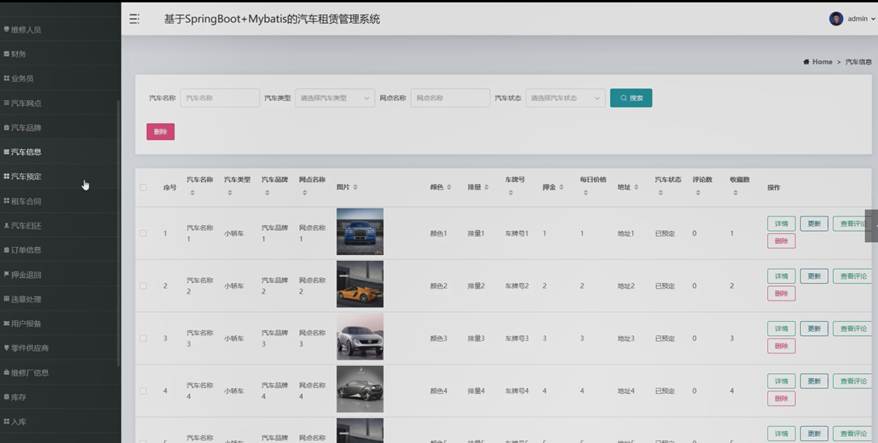Sort by the 押金 column arrows
Screen dimensions: 878x443
point(561,187)
